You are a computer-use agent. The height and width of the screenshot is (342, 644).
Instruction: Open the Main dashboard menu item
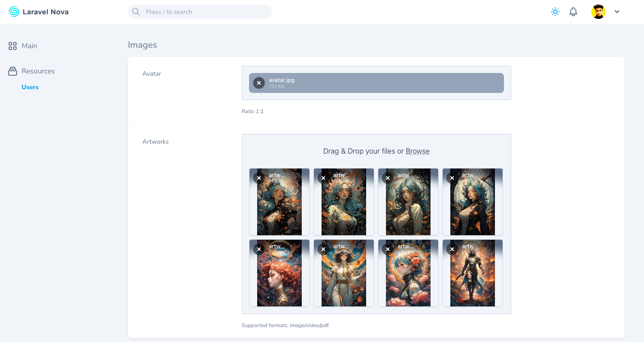[x=29, y=46]
